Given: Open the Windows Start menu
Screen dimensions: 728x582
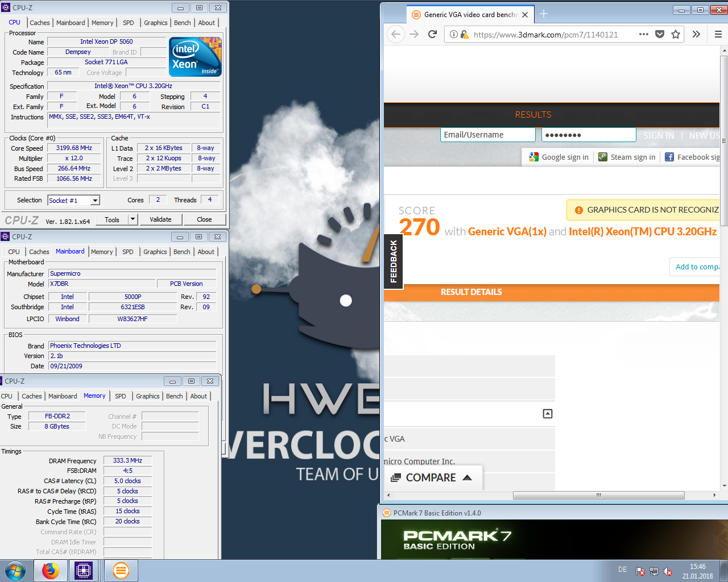Looking at the screenshot, I should point(15,571).
